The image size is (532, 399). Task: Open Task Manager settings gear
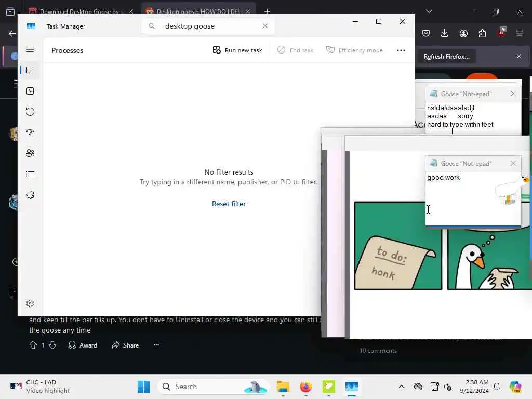30,303
